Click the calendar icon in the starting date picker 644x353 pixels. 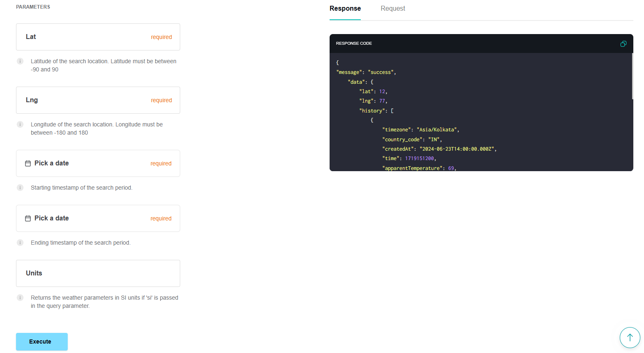point(28,163)
